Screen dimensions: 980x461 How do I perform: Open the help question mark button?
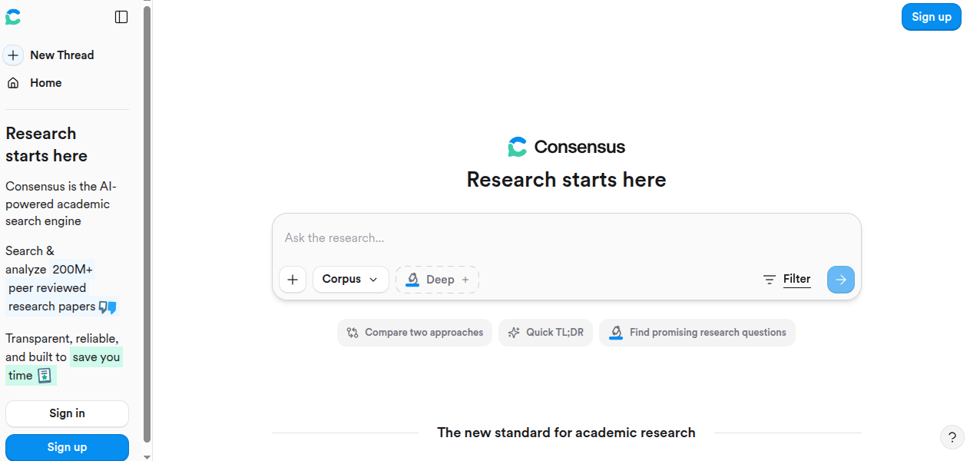click(952, 438)
